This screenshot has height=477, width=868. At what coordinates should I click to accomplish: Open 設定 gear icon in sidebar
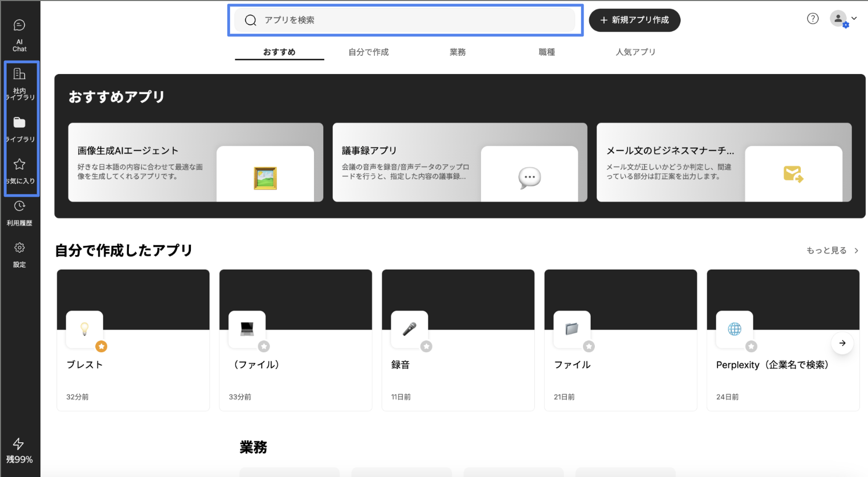pyautogui.click(x=19, y=255)
